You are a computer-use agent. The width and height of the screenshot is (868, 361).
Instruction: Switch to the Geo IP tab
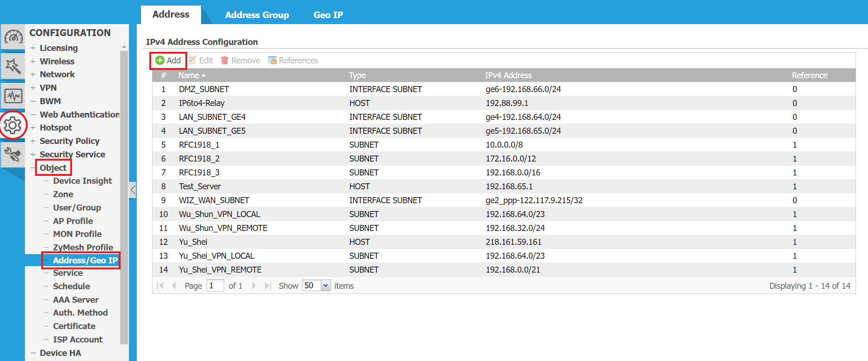(x=328, y=15)
